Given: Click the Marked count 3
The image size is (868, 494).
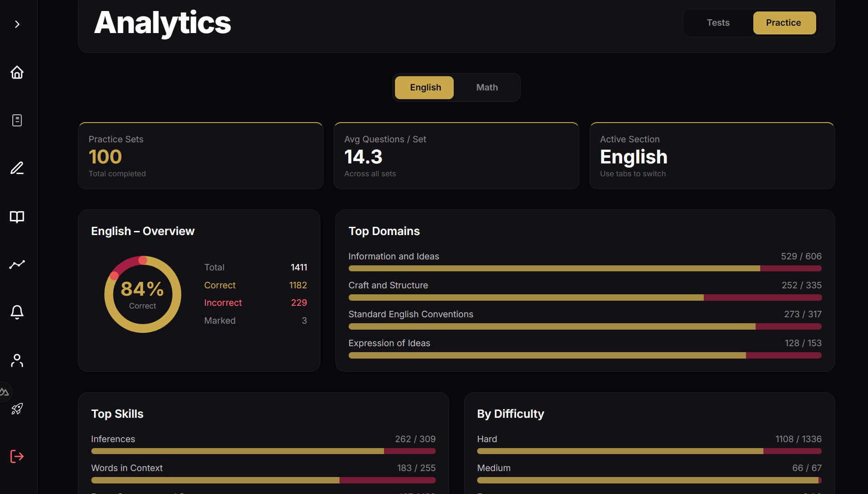Looking at the screenshot, I should (304, 320).
